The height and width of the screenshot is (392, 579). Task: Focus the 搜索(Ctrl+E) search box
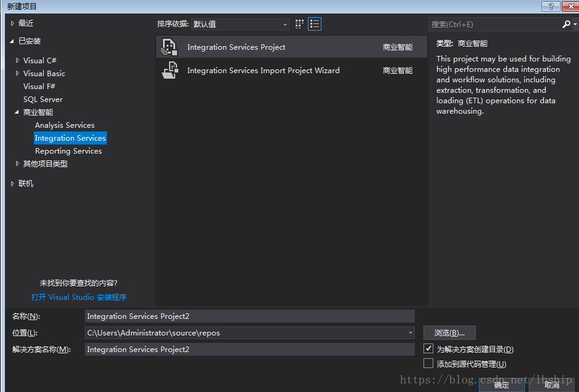[x=495, y=25]
